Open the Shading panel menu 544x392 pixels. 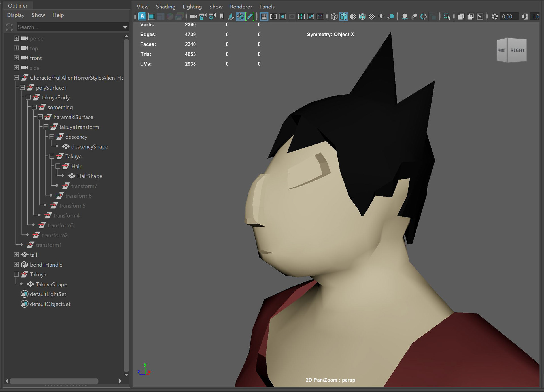[x=165, y=7]
